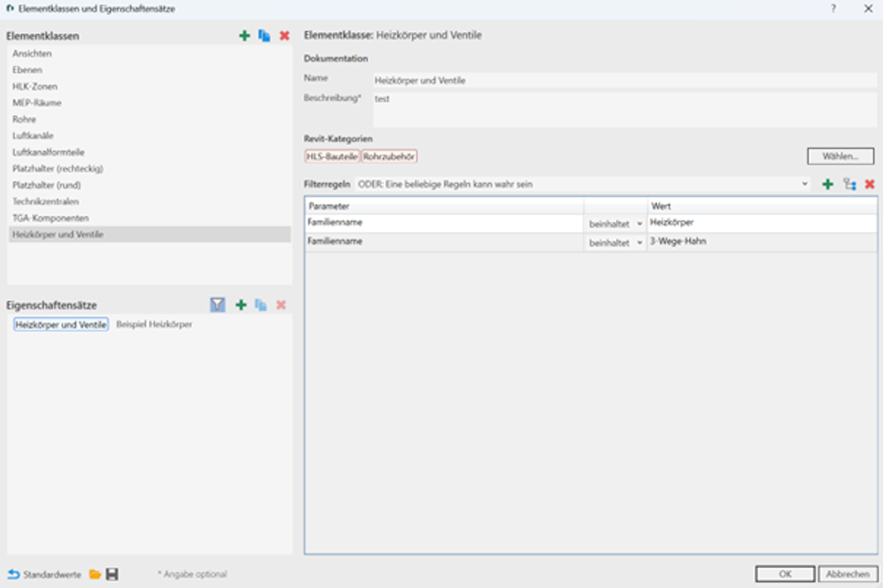
Task: Select Luftkanäle in the Elementklassen list
Action: (33, 136)
